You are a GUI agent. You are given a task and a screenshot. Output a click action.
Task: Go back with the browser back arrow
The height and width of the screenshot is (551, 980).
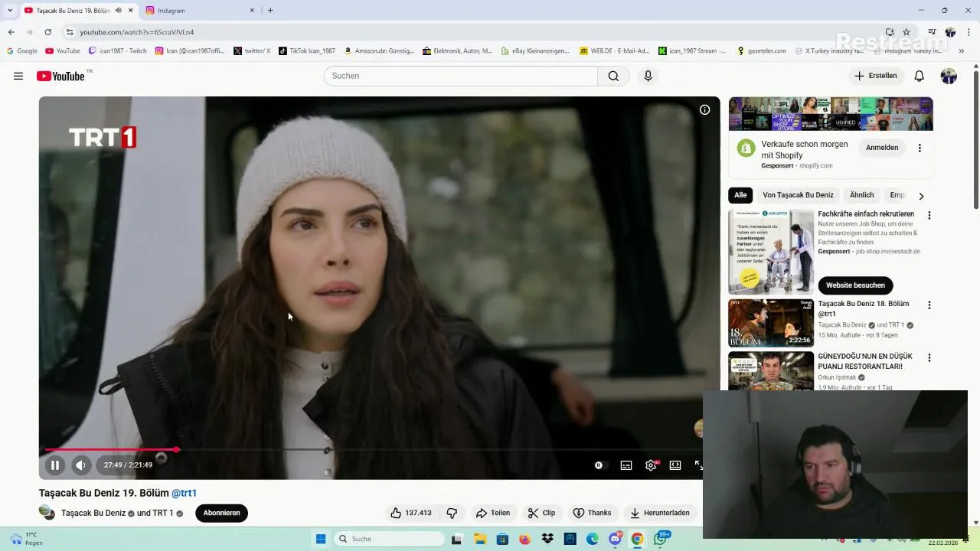coord(11,32)
